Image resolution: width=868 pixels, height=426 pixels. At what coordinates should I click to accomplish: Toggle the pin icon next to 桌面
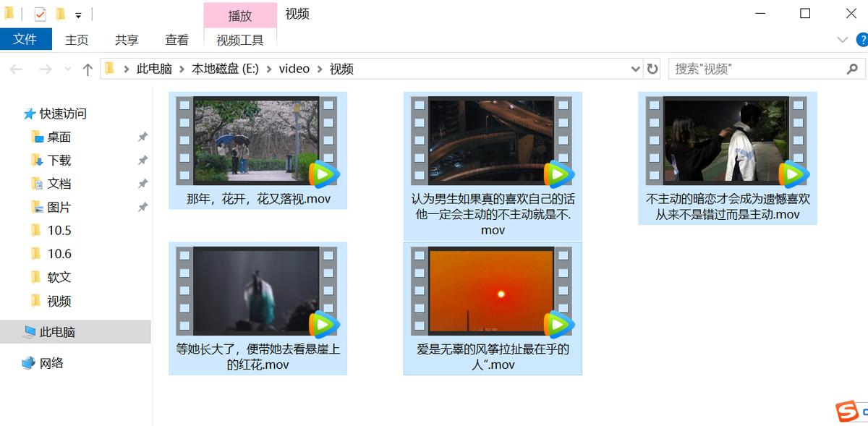(142, 137)
